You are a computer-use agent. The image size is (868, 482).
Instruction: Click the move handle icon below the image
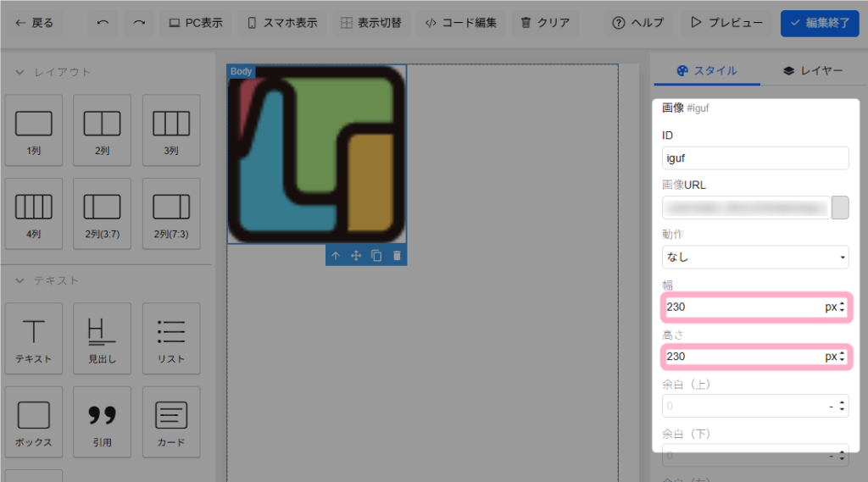coord(356,256)
